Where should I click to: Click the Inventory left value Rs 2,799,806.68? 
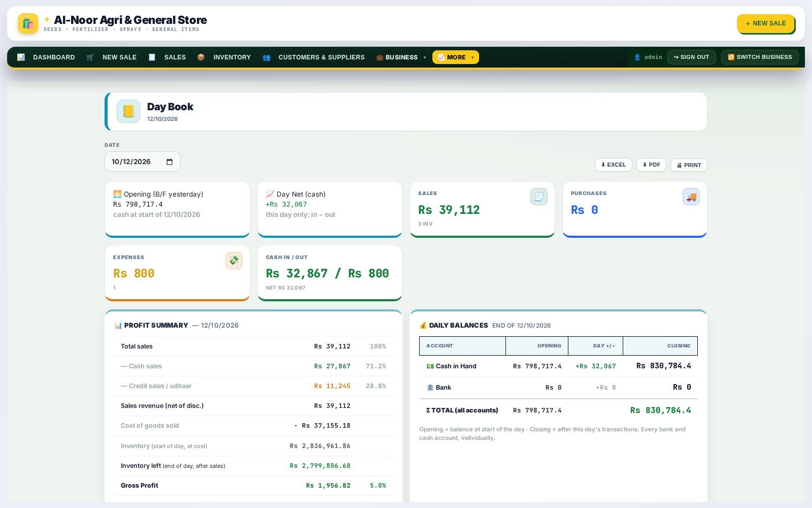pyautogui.click(x=320, y=466)
